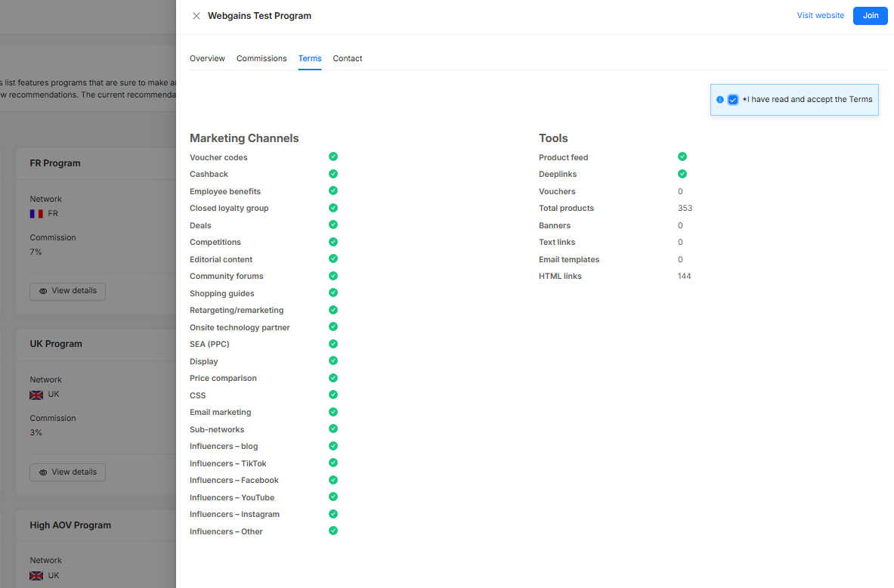894x588 pixels.
Task: Click the SEA (PPC) green check icon
Action: pyautogui.click(x=333, y=344)
